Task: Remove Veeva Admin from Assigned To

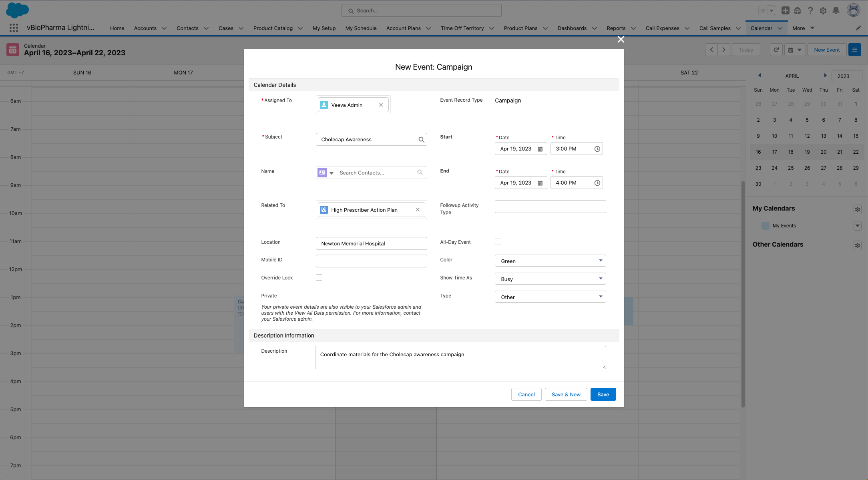Action: click(x=381, y=105)
